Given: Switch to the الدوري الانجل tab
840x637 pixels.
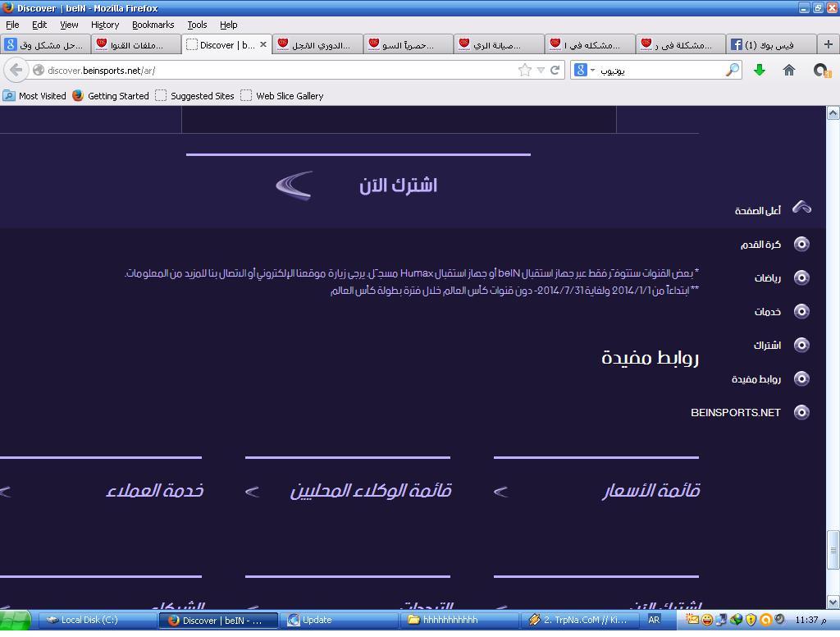Looking at the screenshot, I should (x=317, y=44).
